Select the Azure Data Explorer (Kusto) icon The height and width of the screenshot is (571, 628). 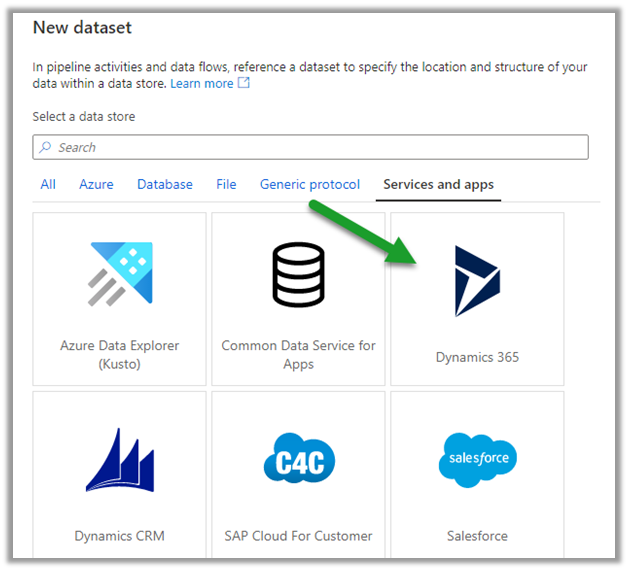click(x=120, y=274)
